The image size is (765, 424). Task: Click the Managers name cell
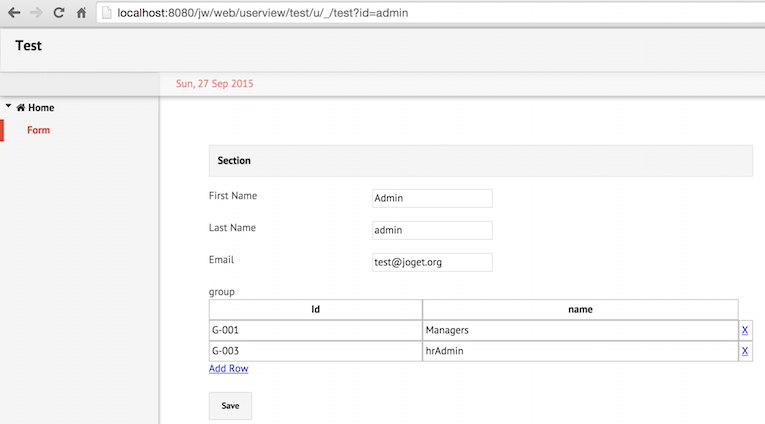[579, 330]
